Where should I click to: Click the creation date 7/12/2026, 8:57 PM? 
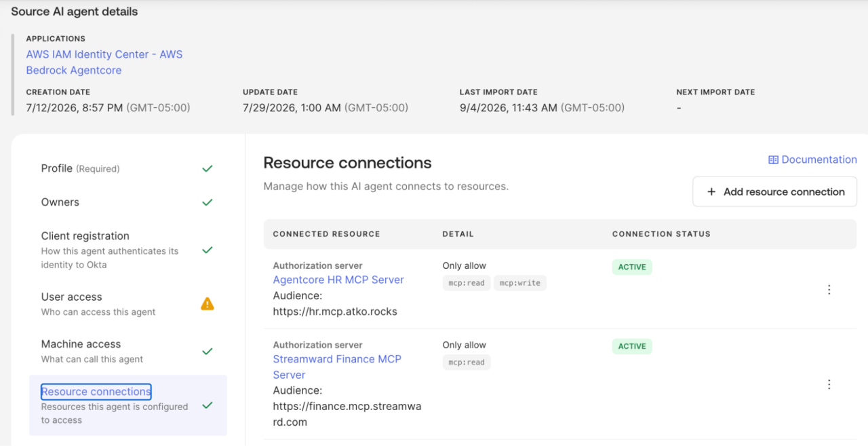coord(75,107)
